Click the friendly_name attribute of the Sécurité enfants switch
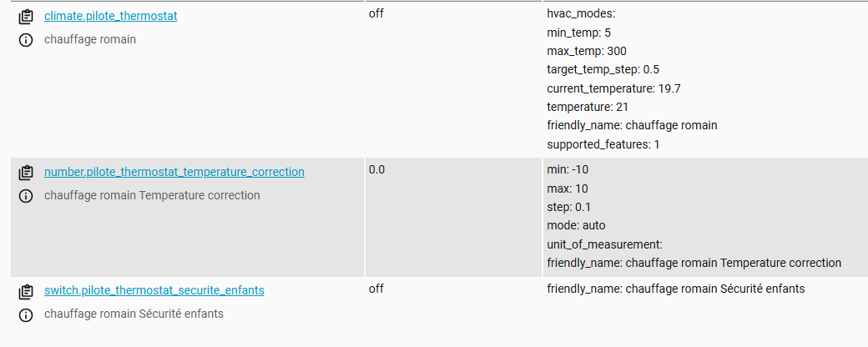The height and width of the screenshot is (347, 868). point(675,289)
